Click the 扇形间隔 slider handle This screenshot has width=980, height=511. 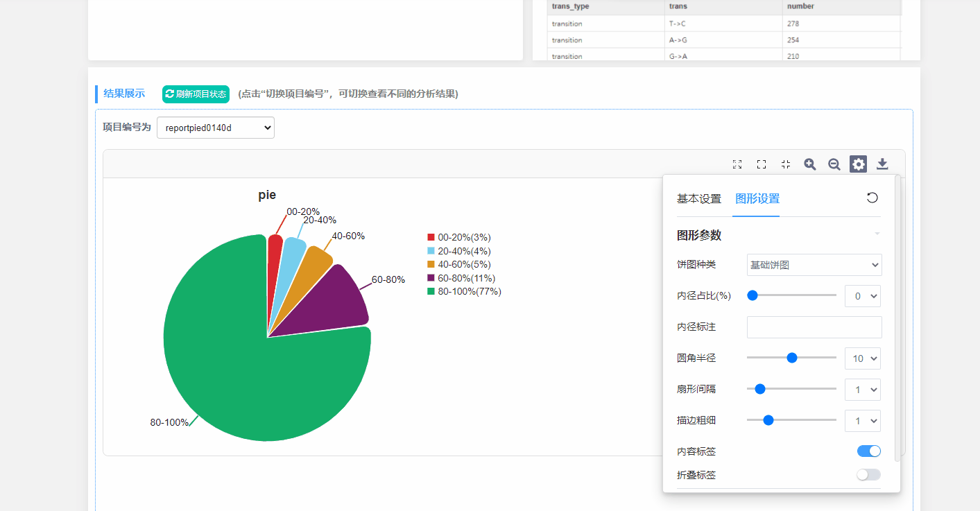[760, 389]
